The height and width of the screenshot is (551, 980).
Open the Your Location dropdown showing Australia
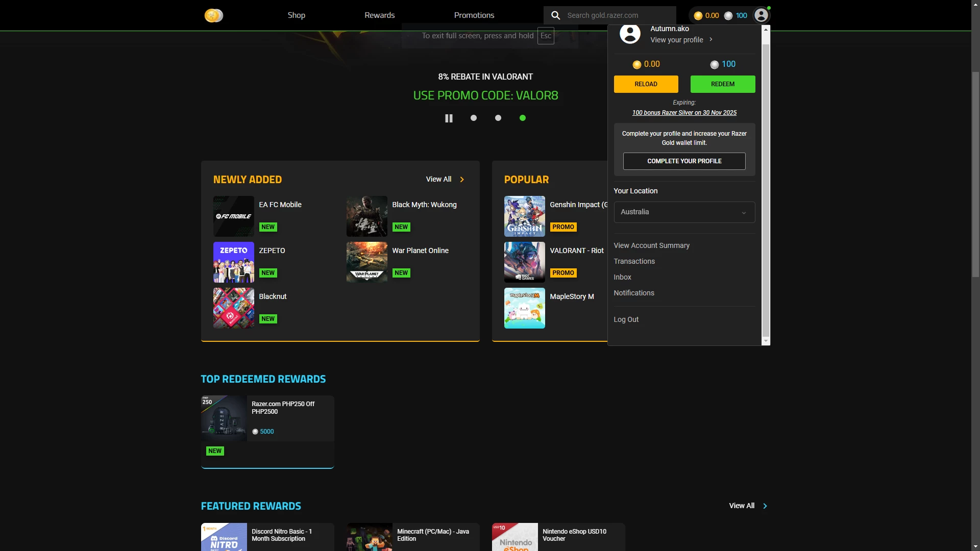click(x=684, y=212)
